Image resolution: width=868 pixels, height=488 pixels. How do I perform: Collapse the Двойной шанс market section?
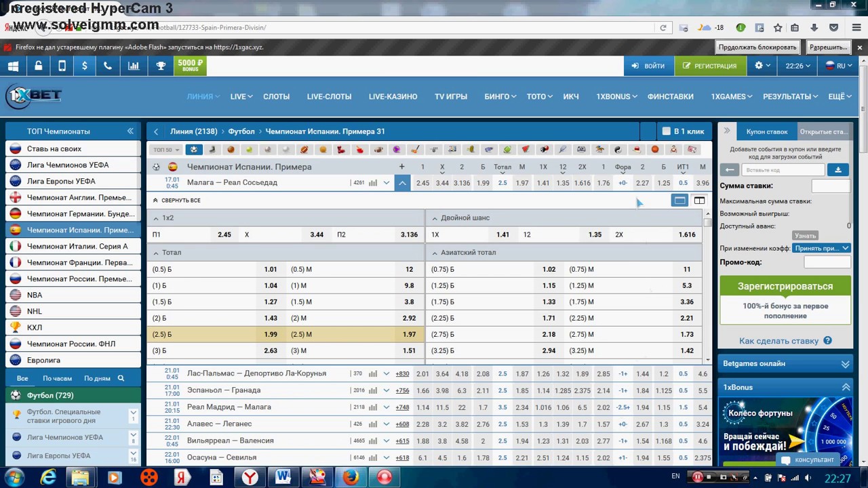pyautogui.click(x=434, y=218)
